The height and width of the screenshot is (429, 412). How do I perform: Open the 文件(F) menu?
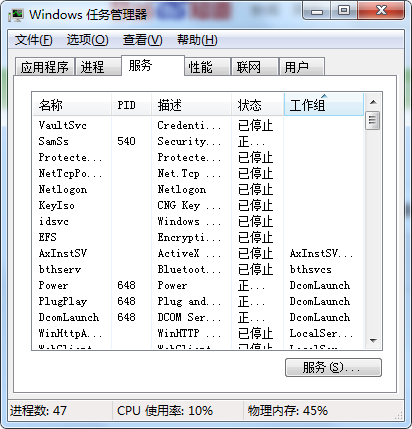point(33,40)
